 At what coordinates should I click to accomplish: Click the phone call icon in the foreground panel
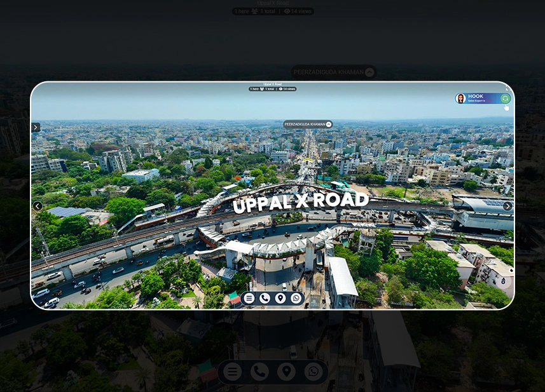[265, 299]
